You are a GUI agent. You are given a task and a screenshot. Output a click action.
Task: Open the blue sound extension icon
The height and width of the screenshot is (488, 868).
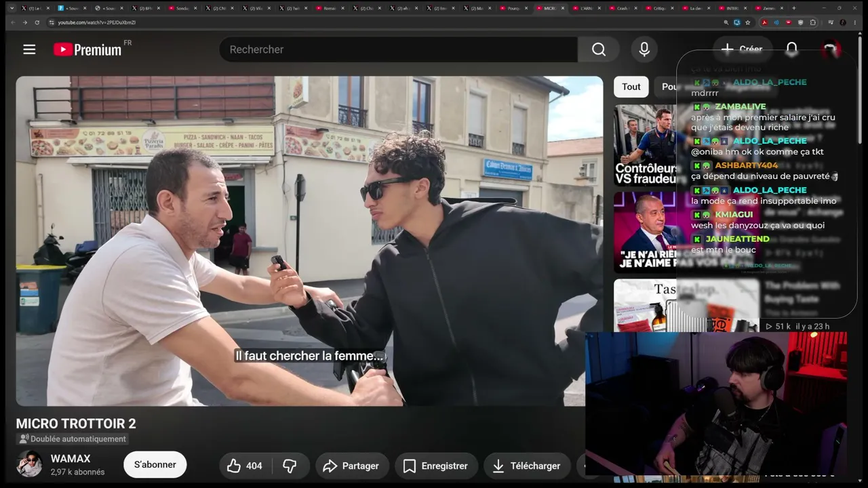(776, 22)
